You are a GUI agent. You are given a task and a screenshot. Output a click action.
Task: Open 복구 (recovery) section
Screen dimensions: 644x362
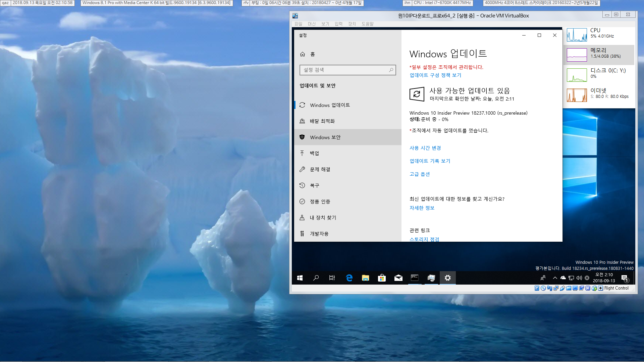[348, 185]
